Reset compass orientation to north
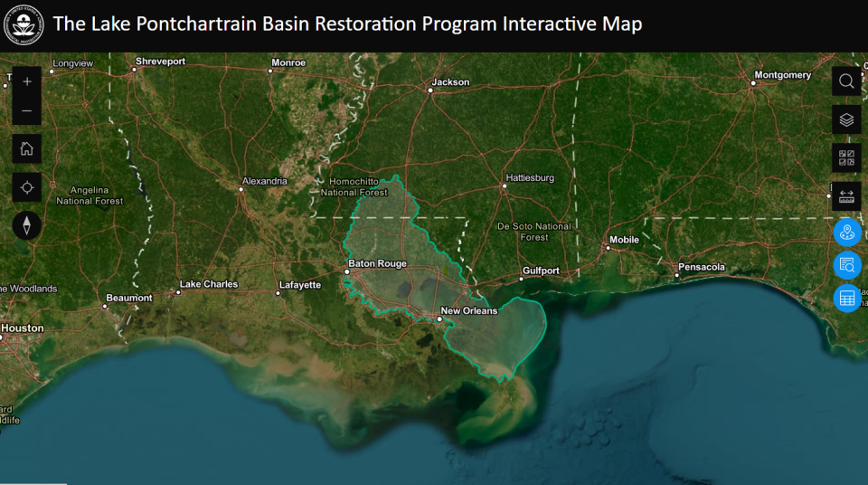The height and width of the screenshot is (485, 868). click(x=27, y=225)
